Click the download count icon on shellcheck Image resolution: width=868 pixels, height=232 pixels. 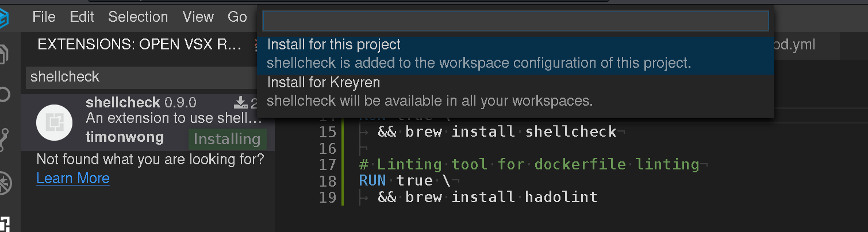click(240, 103)
